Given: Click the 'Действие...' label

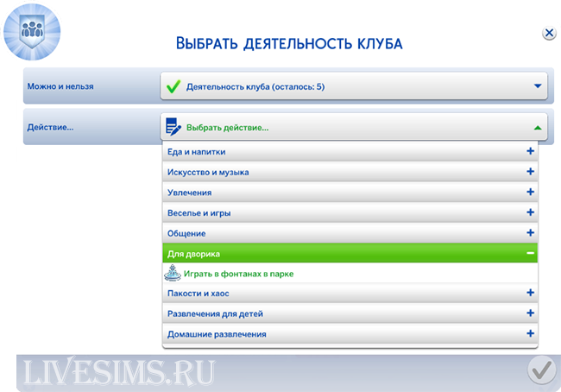Looking at the screenshot, I should click(50, 127).
